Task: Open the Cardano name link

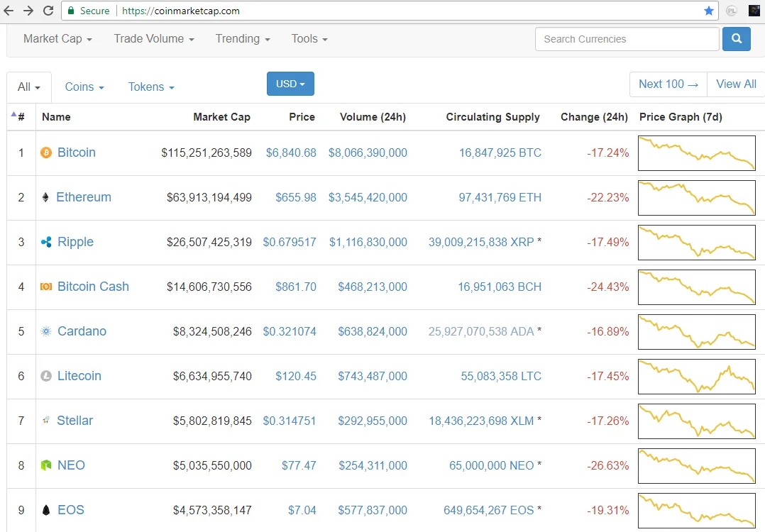Action: click(x=82, y=331)
